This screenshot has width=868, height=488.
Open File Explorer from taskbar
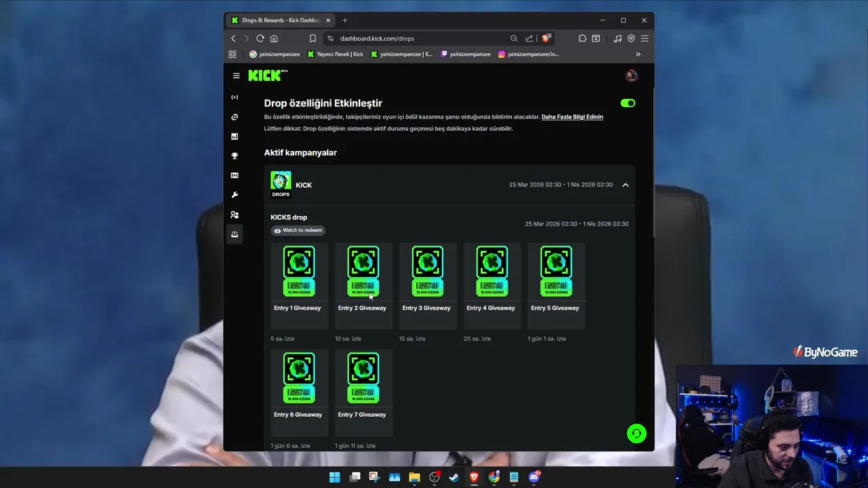pyautogui.click(x=414, y=477)
